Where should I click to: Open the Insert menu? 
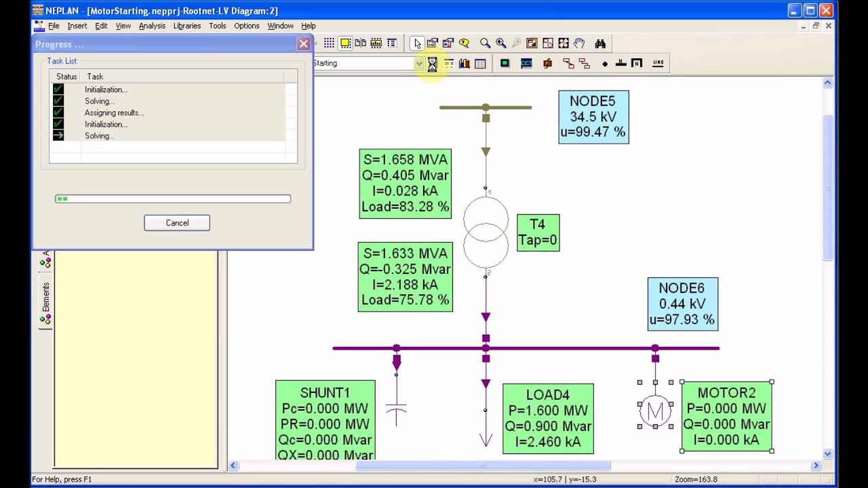(x=77, y=26)
